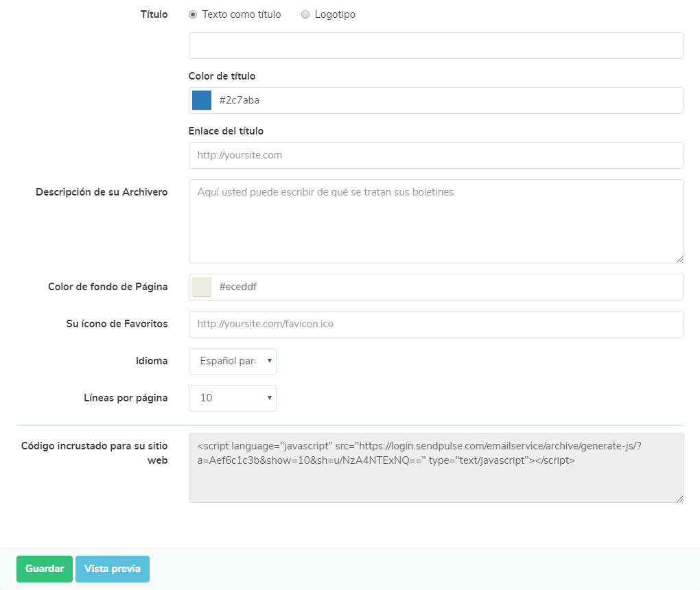Open the page background color swatch
Image resolution: width=700 pixels, height=590 pixels.
202,287
